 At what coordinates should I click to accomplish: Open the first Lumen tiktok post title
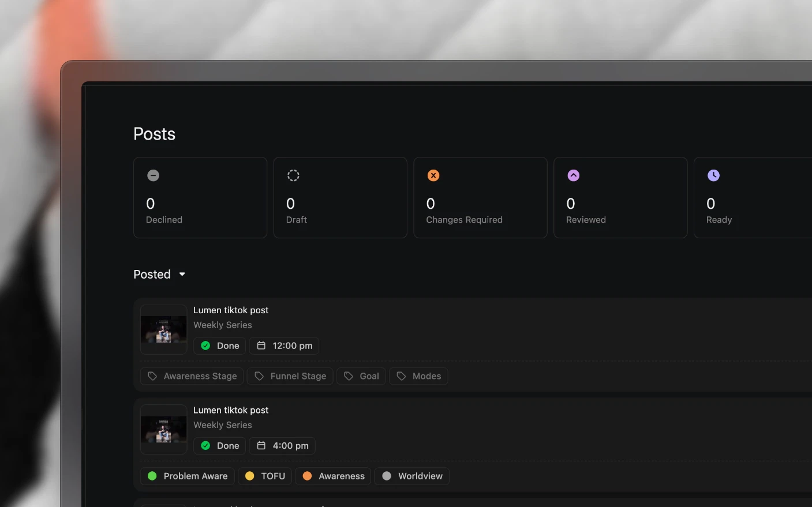tap(231, 310)
